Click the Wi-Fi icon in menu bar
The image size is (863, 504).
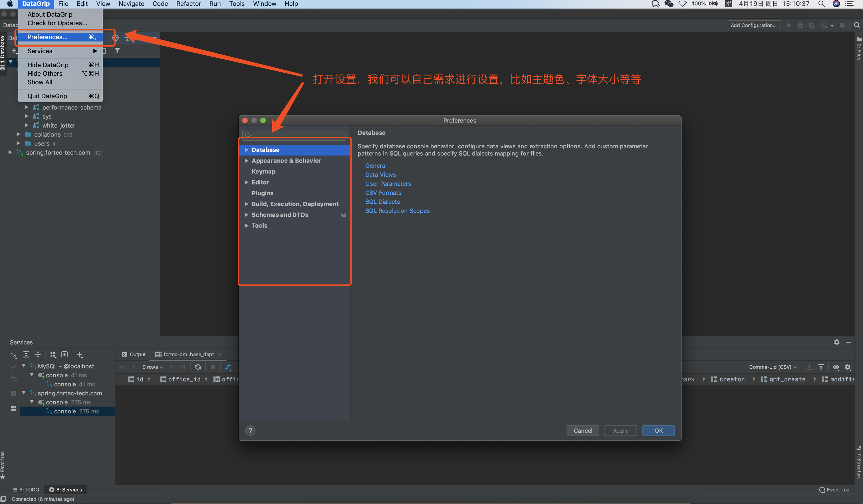click(682, 4)
